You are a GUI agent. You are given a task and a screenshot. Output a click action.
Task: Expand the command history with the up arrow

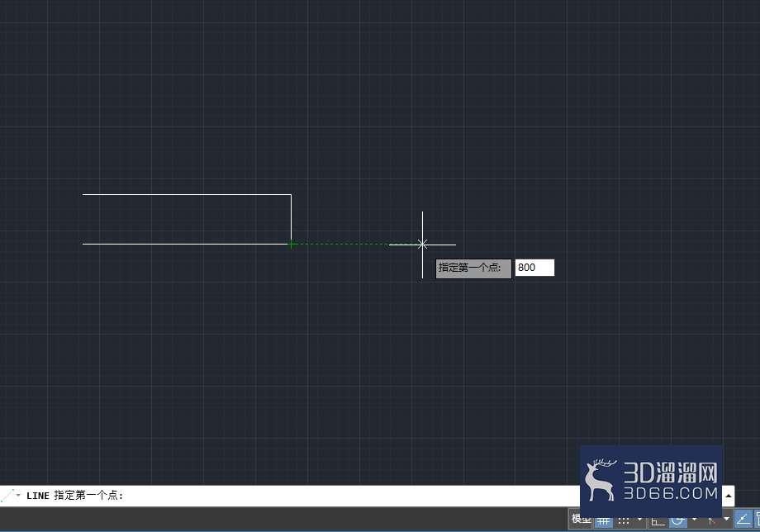[x=729, y=496]
